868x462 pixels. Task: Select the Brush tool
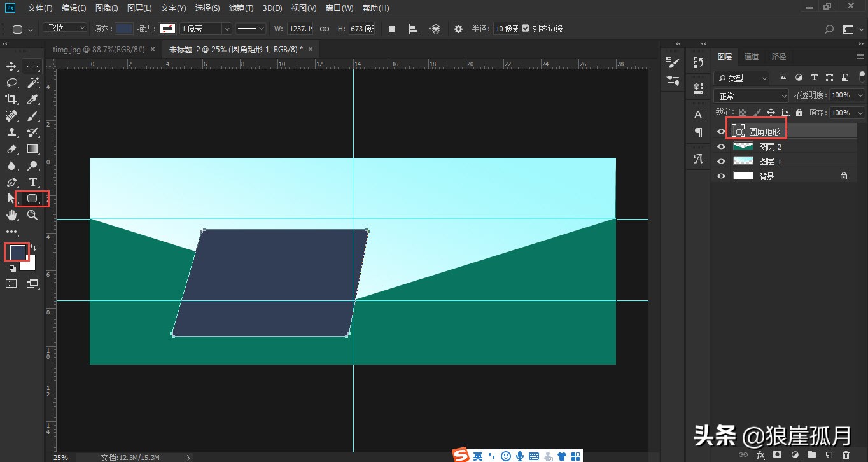pyautogui.click(x=32, y=116)
